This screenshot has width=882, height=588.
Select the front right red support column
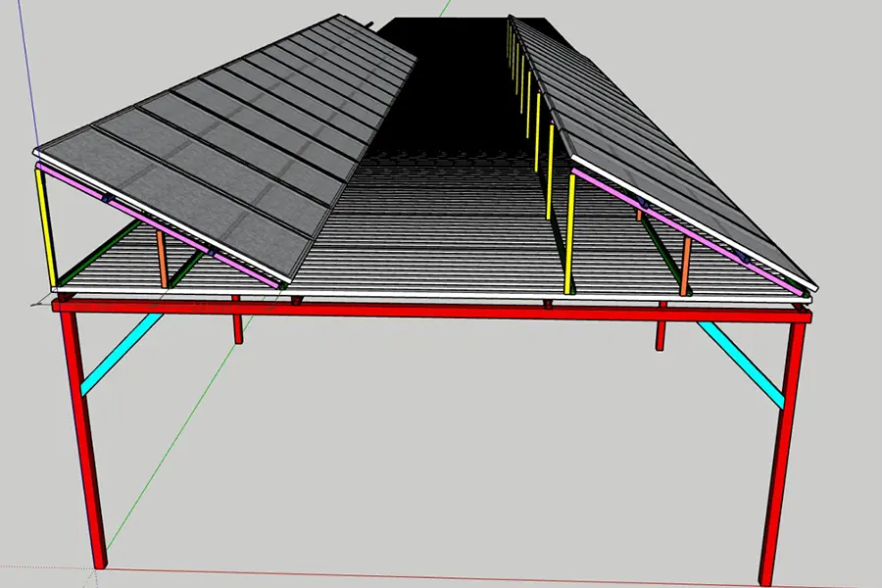780,451
